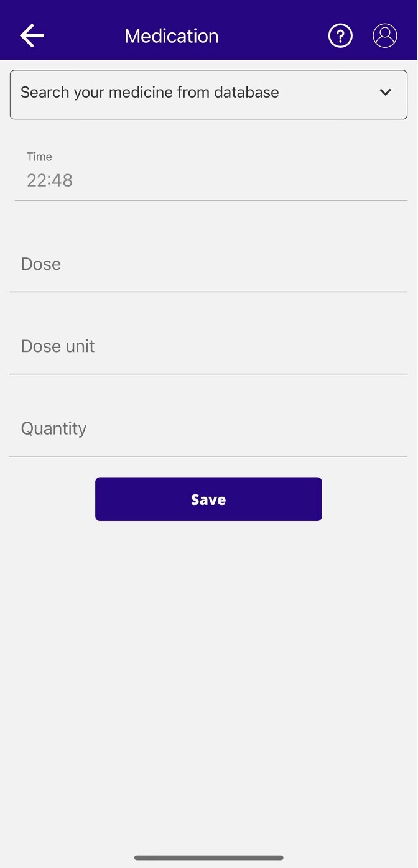Focus the Dose input field
This screenshot has height=868, width=418.
pos(208,264)
